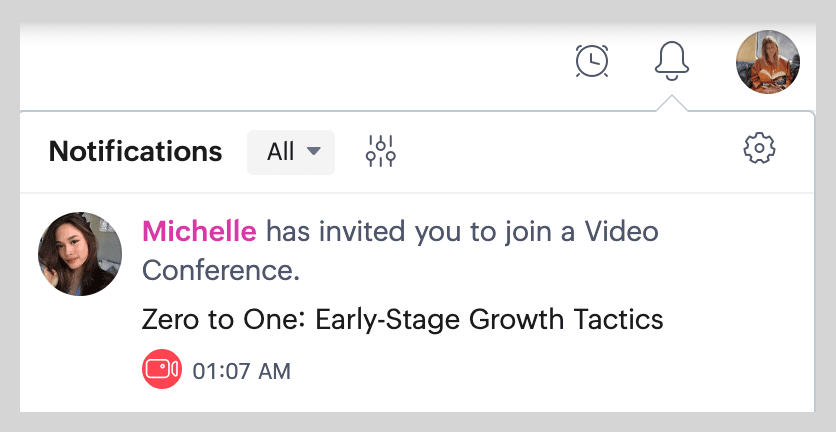
Task: Click the red video camera icon
Action: 161,371
